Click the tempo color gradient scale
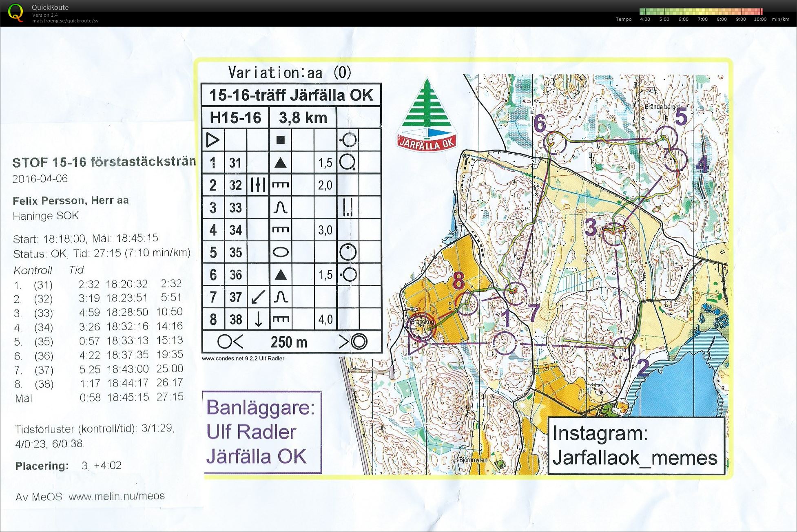Screen dimensions: 797x532 click(701, 11)
